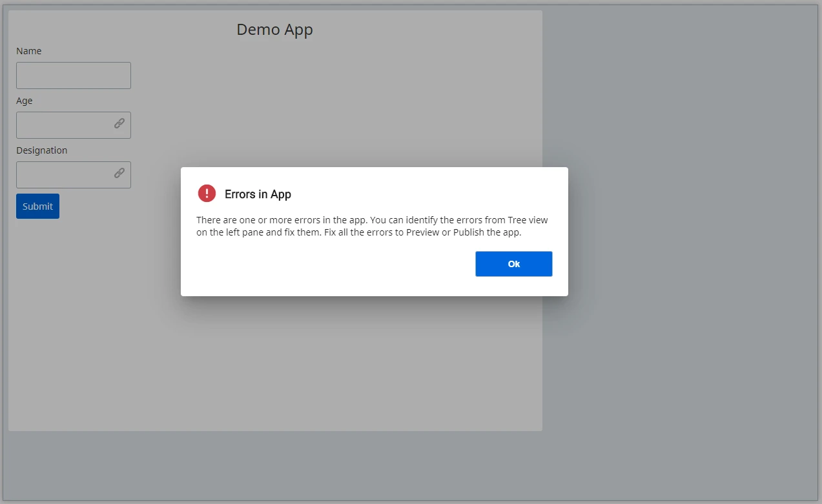The image size is (822, 504).
Task: Select the Designation field label
Action: tap(42, 150)
